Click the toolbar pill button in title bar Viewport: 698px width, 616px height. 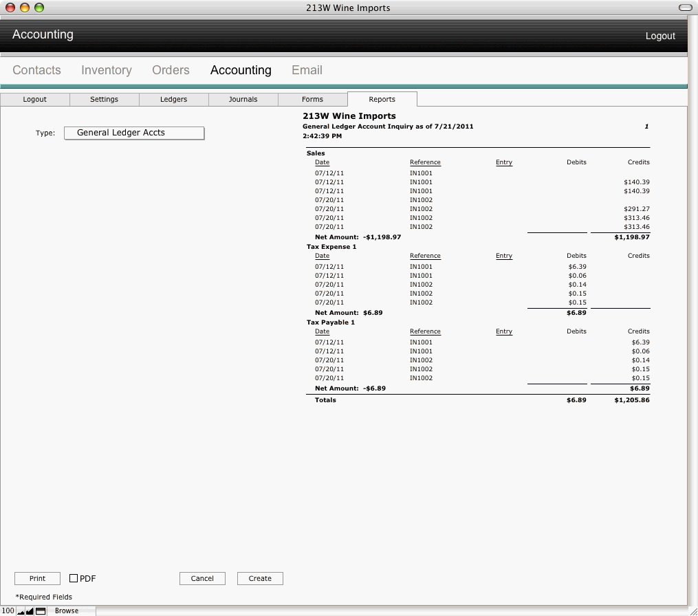click(x=685, y=8)
